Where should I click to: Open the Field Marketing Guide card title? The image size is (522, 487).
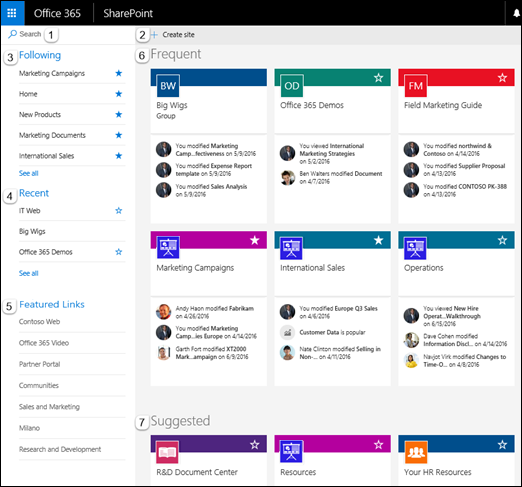[x=443, y=105]
